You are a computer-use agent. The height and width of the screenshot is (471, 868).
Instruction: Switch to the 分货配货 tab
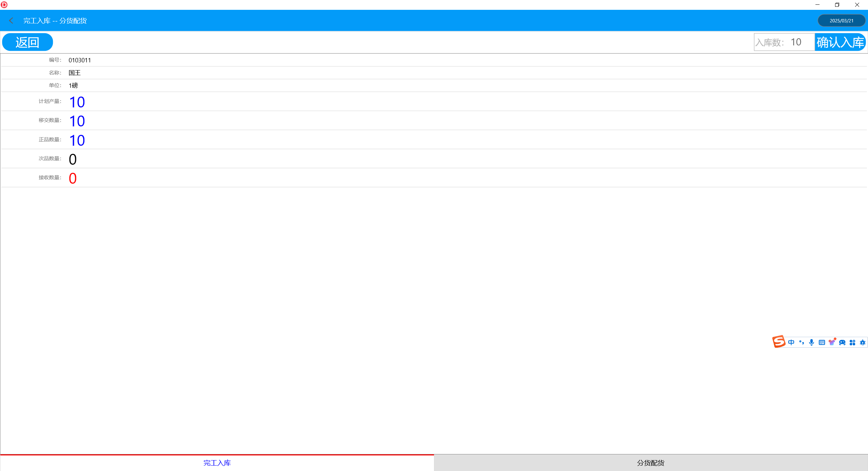[651, 463]
